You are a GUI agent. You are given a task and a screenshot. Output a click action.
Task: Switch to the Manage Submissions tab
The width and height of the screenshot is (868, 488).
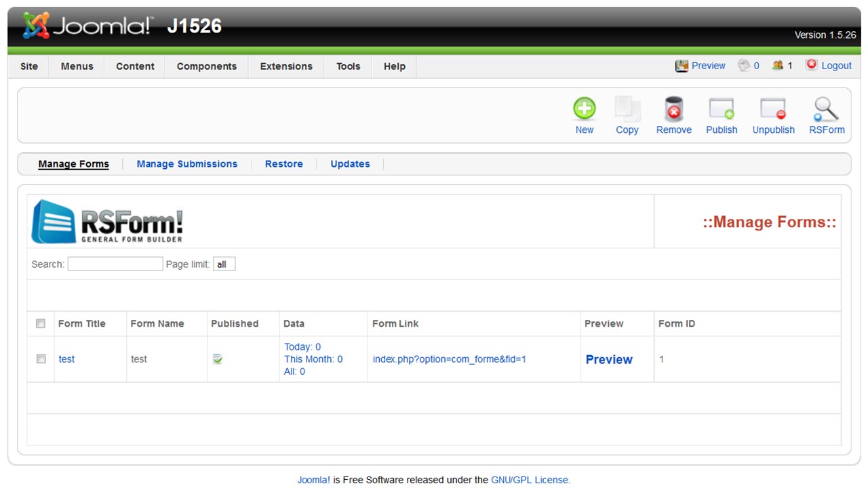tap(187, 164)
